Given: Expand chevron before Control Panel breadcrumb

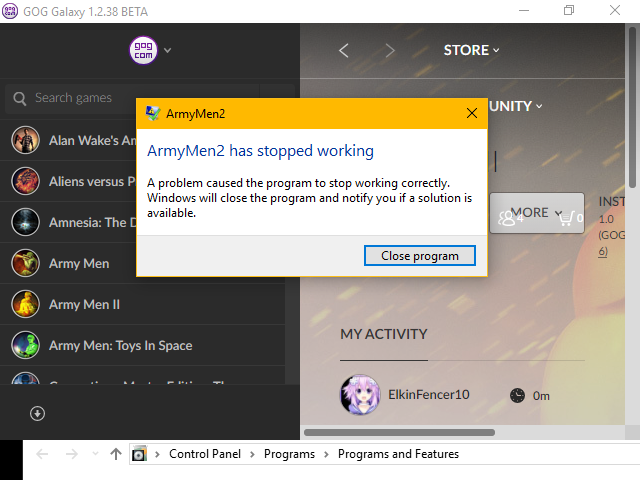Looking at the screenshot, I should (157, 454).
